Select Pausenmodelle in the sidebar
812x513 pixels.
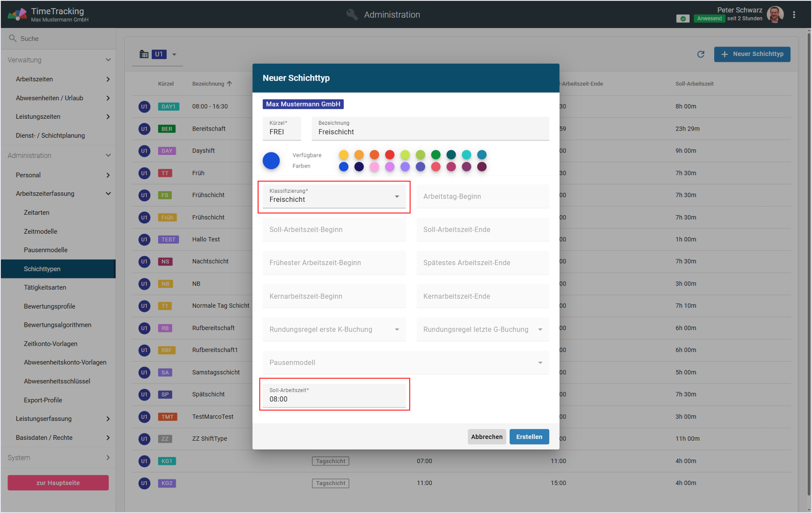coord(46,250)
